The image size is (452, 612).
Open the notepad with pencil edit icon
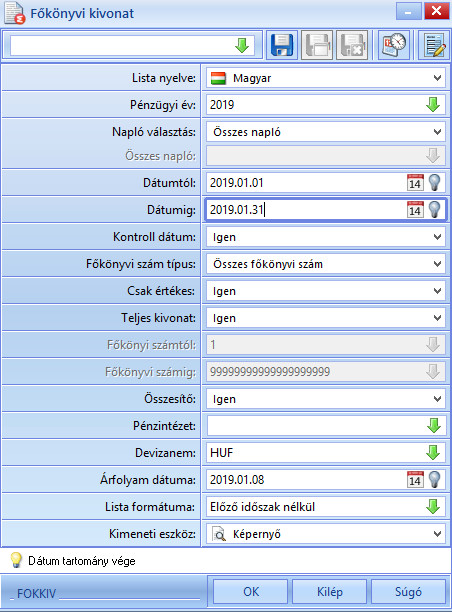coord(434,45)
